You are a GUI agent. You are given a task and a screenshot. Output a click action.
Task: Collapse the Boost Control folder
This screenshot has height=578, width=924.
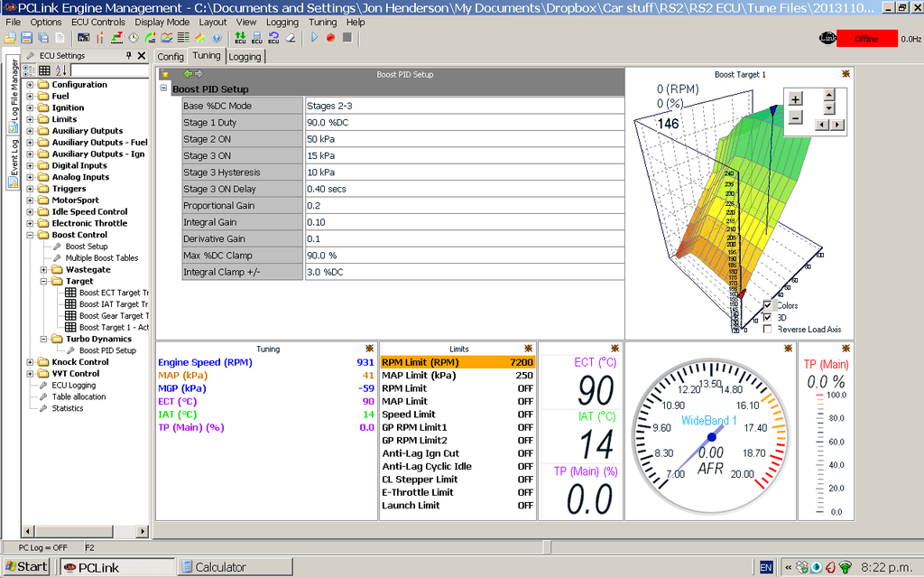tap(30, 235)
